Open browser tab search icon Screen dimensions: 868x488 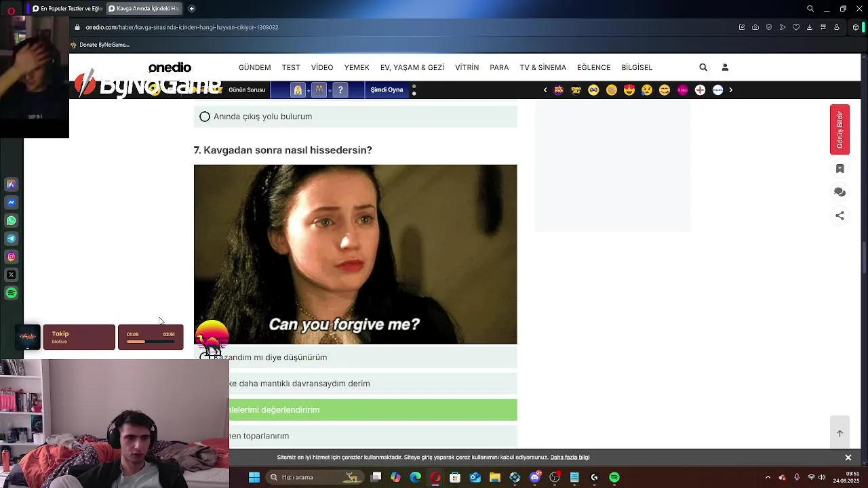[x=810, y=9]
